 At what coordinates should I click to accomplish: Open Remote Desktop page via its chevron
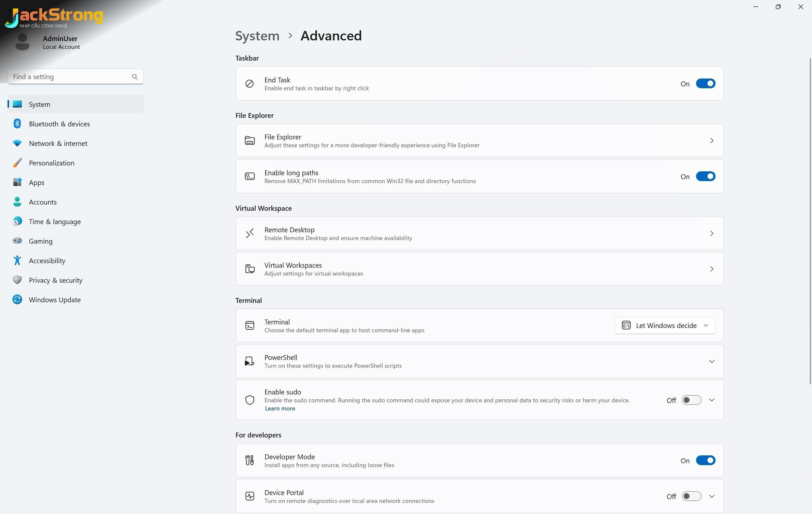[711, 234]
